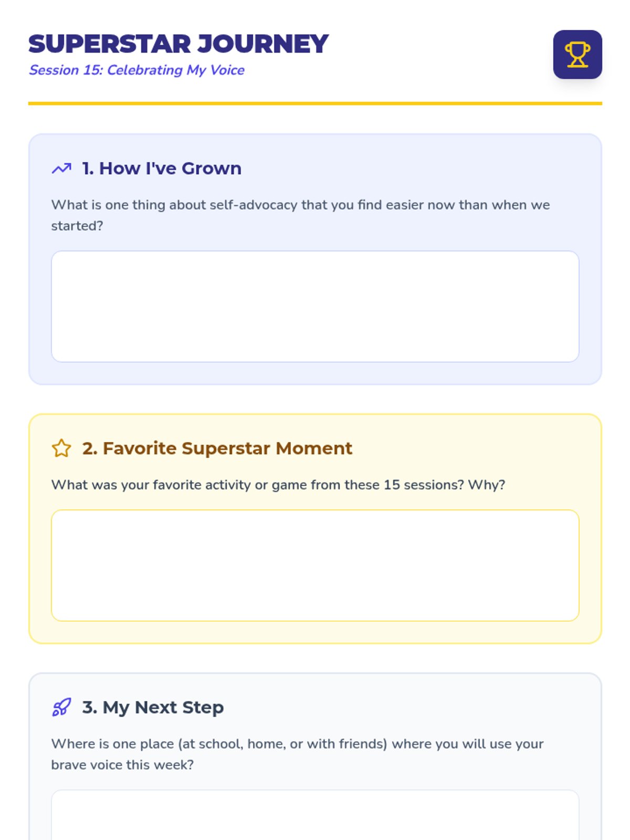Click the rocket icon beside My Next Step
This screenshot has height=840, width=630.
tap(61, 707)
